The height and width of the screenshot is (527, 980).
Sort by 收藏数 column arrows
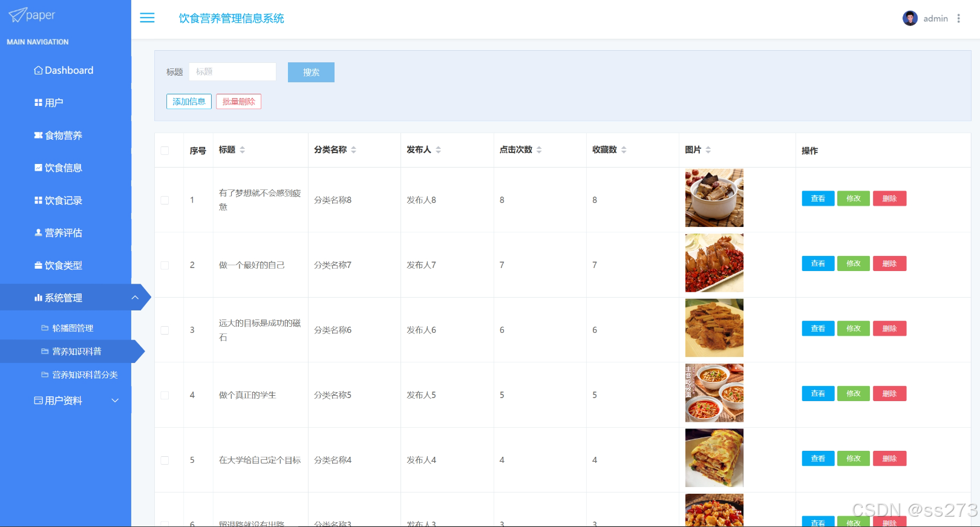point(624,149)
